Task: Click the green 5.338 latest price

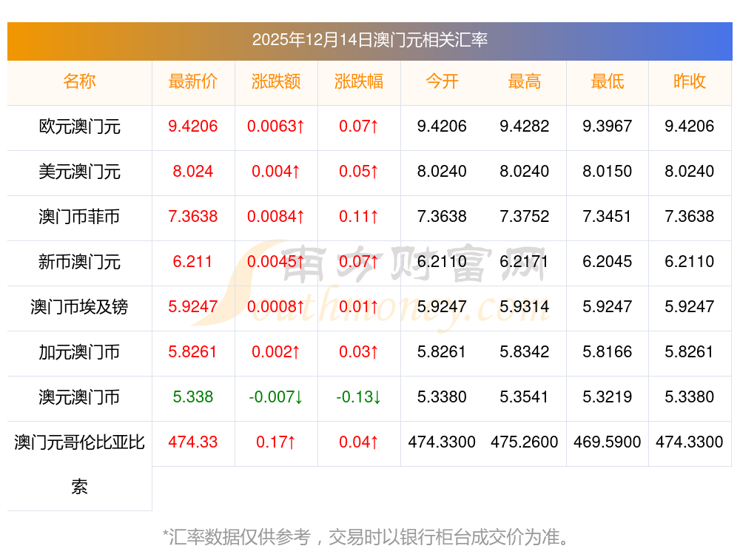Action: tap(192, 397)
